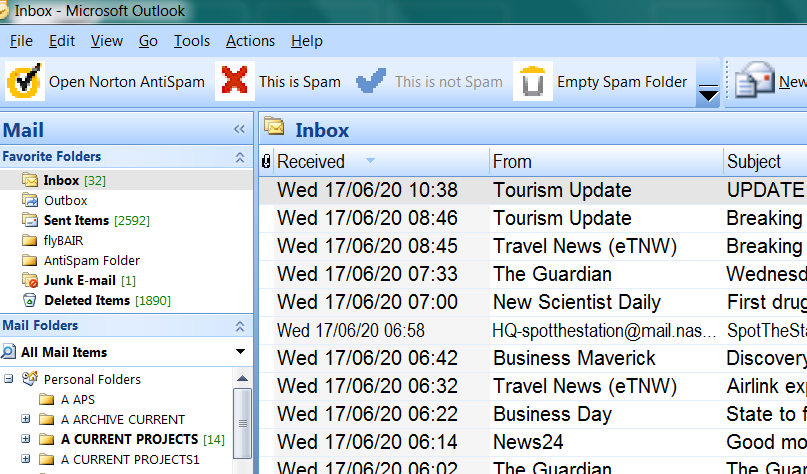The height and width of the screenshot is (474, 807).
Task: Open the Business Maverick email
Action: (x=533, y=358)
